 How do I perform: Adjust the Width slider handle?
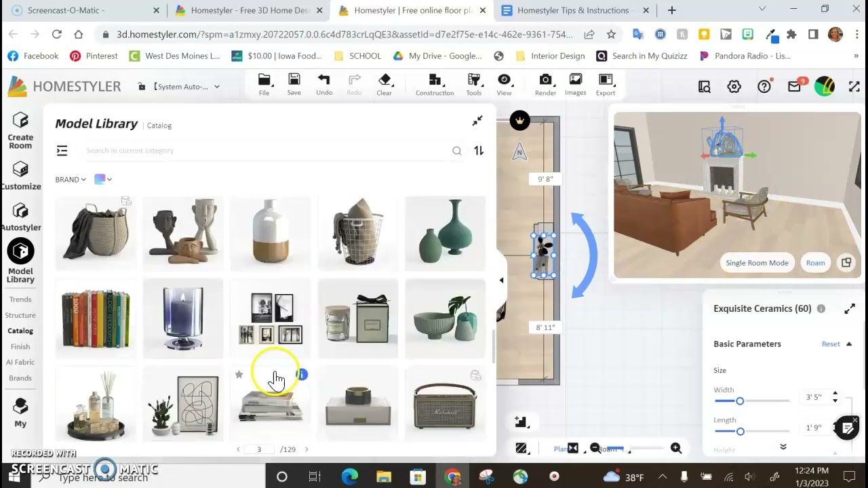pyautogui.click(x=740, y=401)
